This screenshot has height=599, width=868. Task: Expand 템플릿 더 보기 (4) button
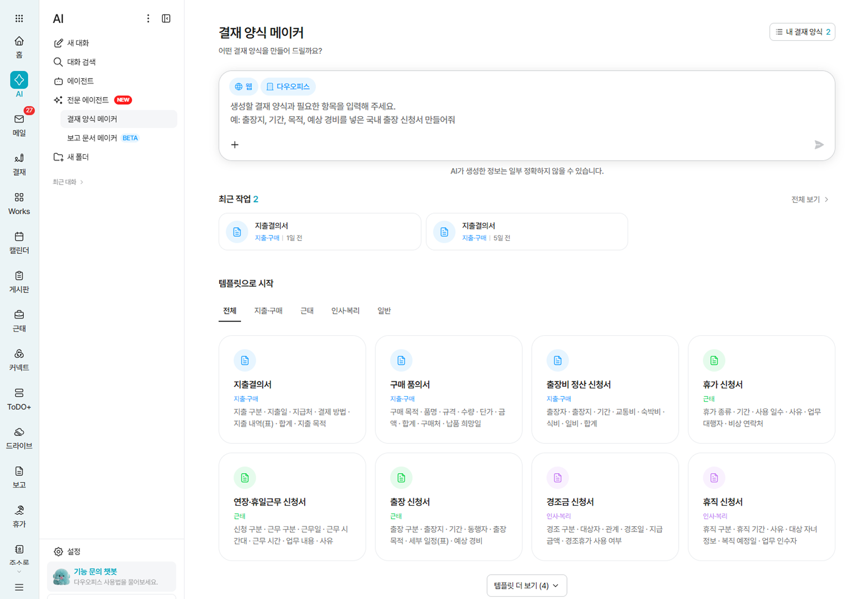(527, 585)
